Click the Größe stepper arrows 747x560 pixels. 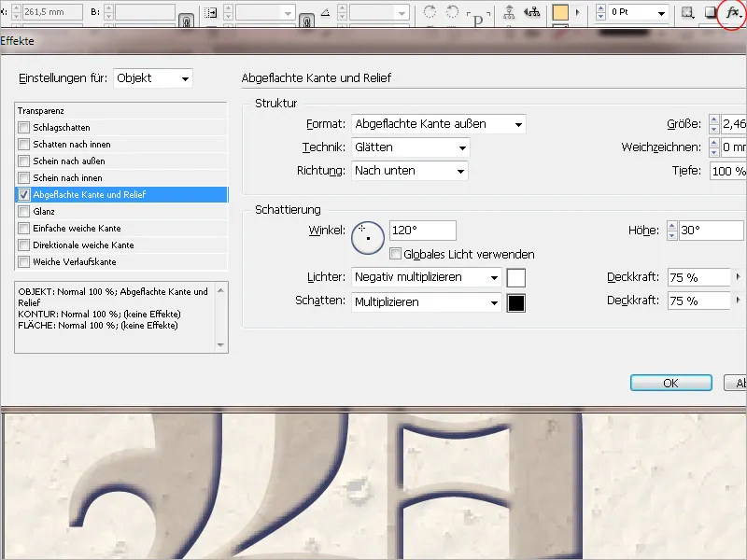(x=713, y=124)
